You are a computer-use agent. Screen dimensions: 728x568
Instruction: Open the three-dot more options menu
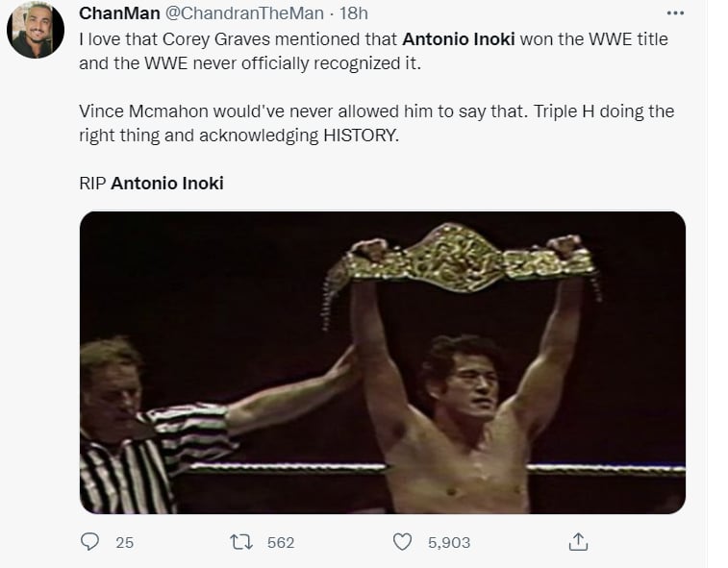point(675,13)
